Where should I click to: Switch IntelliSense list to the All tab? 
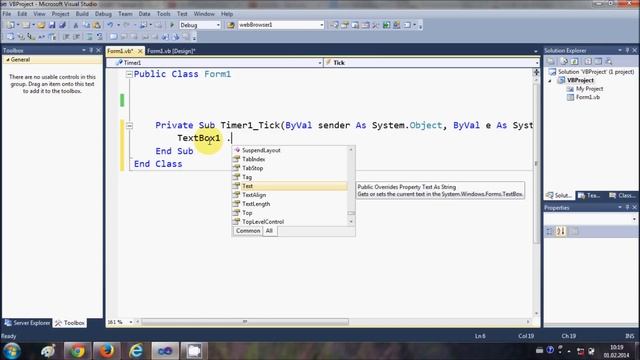coord(269,231)
